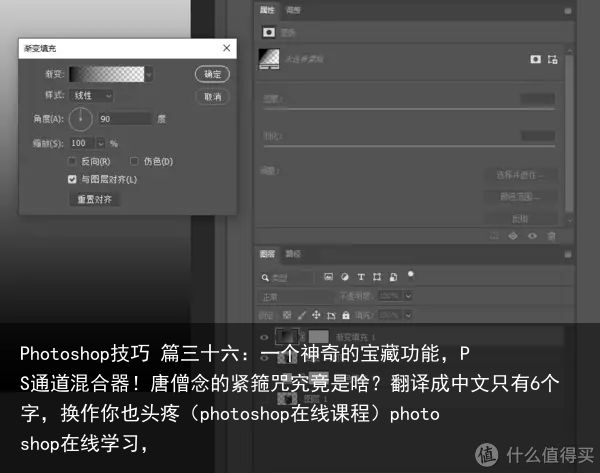Close the 渐变填充 dialog with X
The width and height of the screenshot is (600, 473).
227,48
